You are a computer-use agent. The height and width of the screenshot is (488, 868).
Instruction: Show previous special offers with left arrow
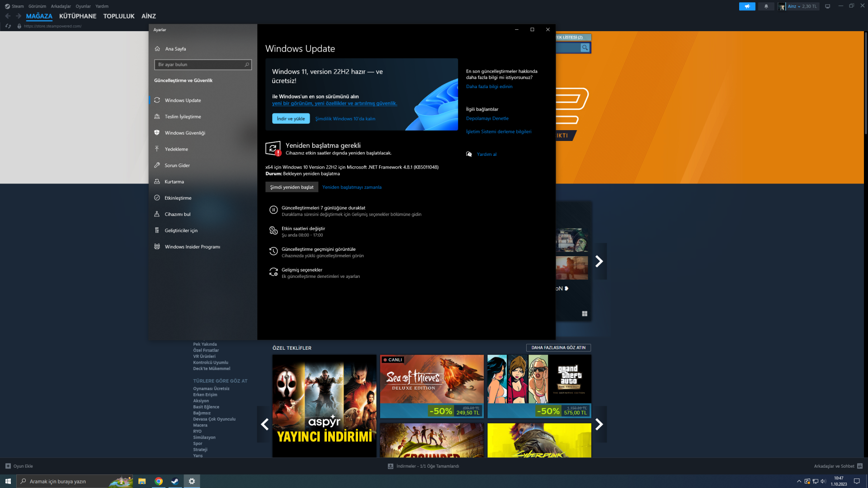[264, 424]
